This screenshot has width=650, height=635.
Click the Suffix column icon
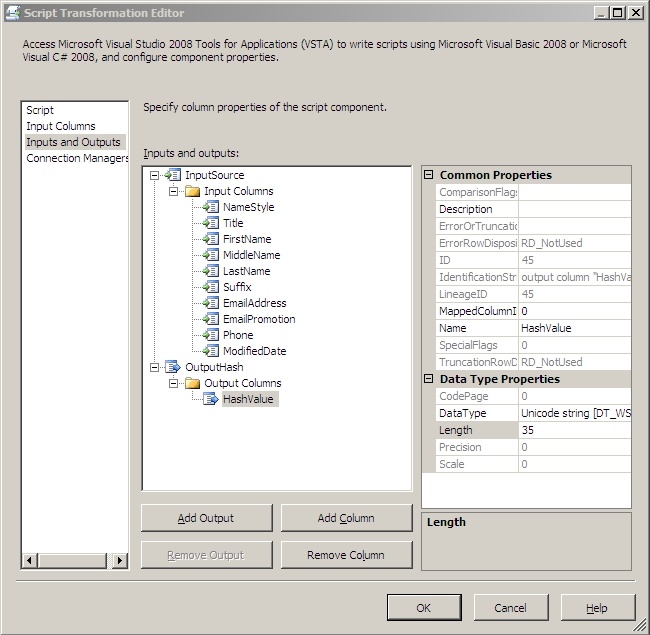[211, 287]
